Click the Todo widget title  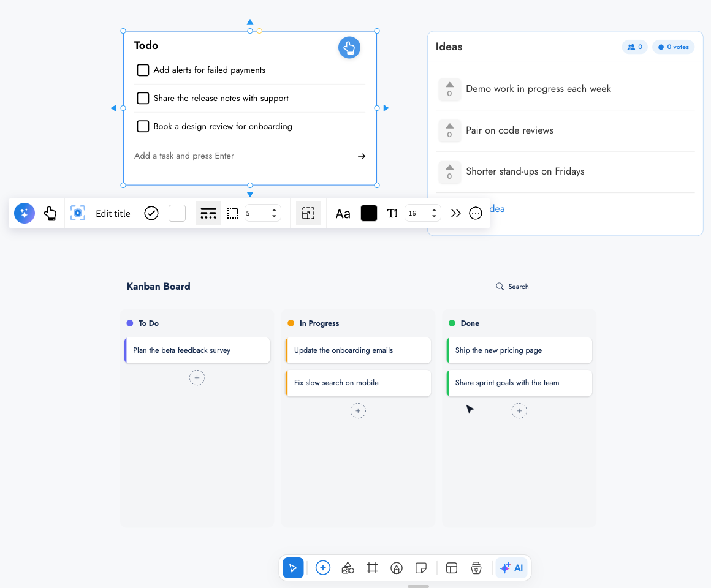tap(146, 45)
